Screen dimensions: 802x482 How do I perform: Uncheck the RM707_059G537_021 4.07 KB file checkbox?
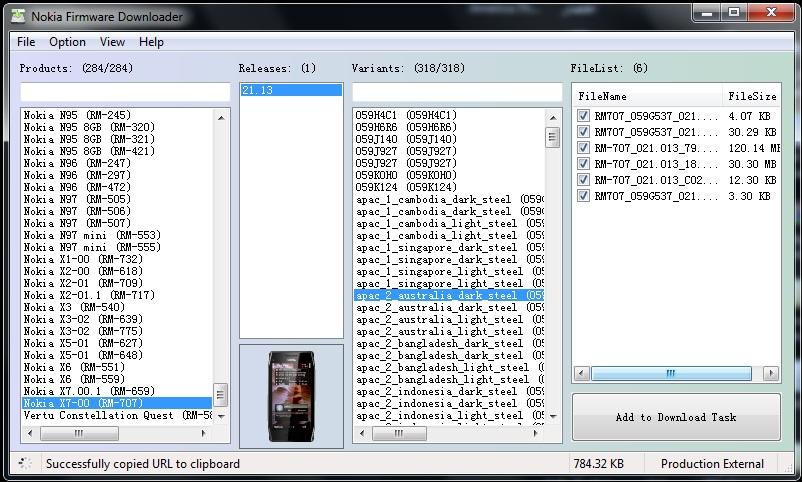583,116
